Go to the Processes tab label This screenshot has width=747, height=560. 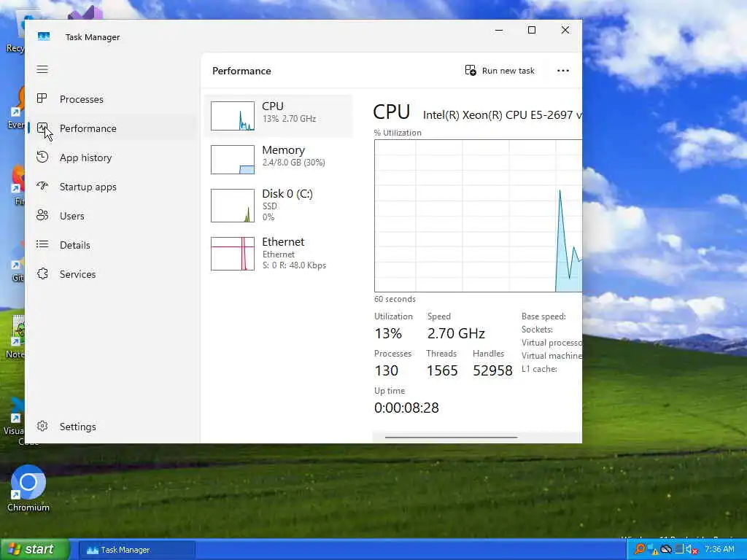[82, 99]
